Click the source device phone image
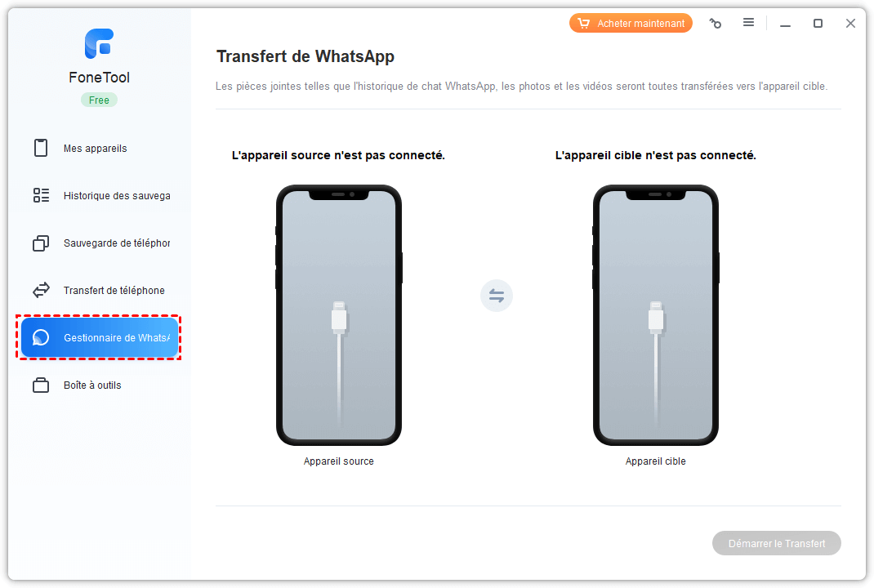This screenshot has height=588, width=874. click(x=339, y=315)
